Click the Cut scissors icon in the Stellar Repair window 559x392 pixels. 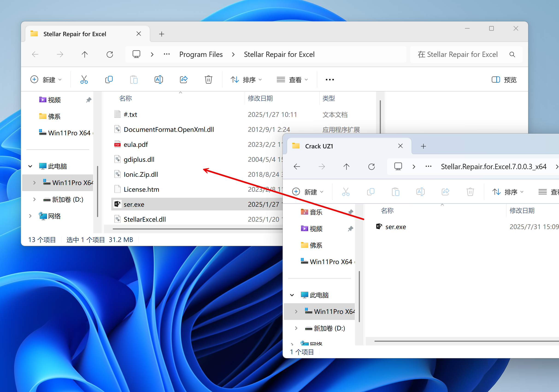click(84, 80)
